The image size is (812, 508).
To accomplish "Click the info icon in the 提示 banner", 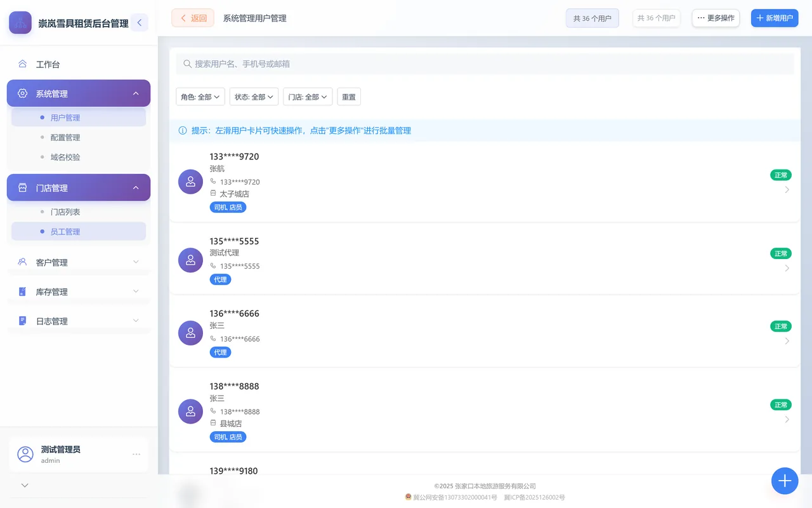I will point(183,131).
